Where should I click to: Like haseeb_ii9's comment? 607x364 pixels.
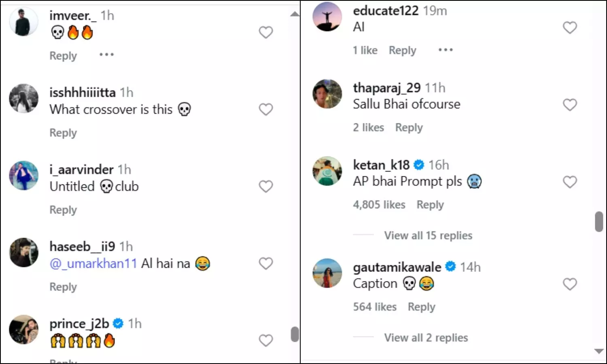point(265,264)
